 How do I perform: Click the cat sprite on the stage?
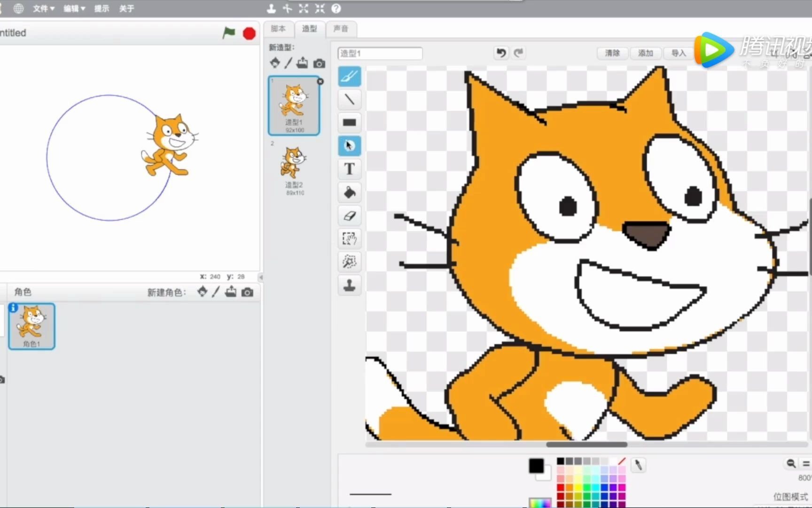coord(170,146)
